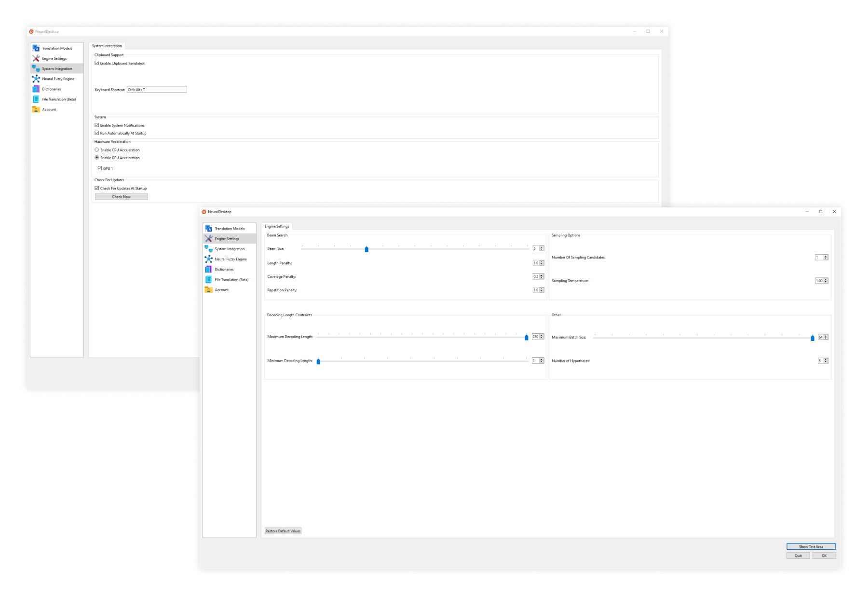Select Enable GPU Acceleration radio button
Screen dimensions: 868x596
pos(97,158)
